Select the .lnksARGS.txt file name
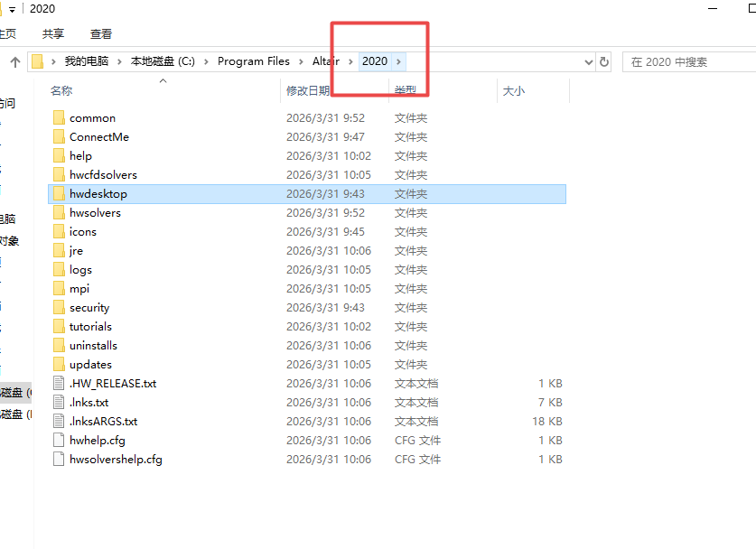 103,422
